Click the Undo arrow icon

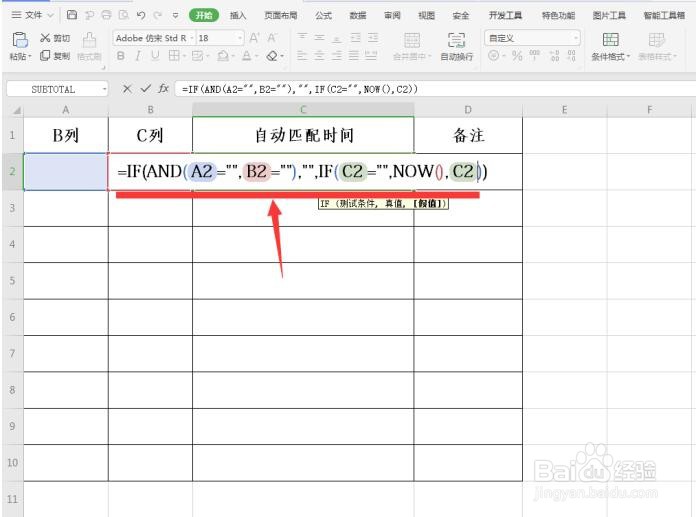click(x=141, y=15)
